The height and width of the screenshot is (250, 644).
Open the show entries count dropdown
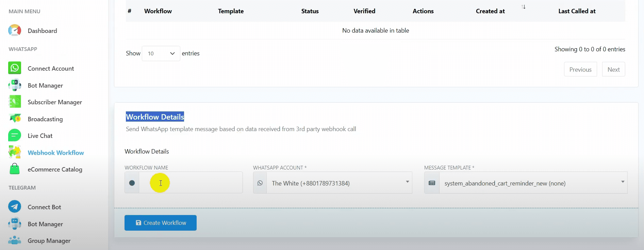coord(161,54)
